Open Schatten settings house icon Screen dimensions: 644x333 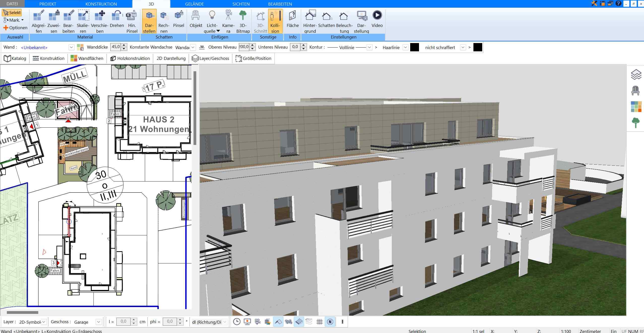click(x=327, y=19)
